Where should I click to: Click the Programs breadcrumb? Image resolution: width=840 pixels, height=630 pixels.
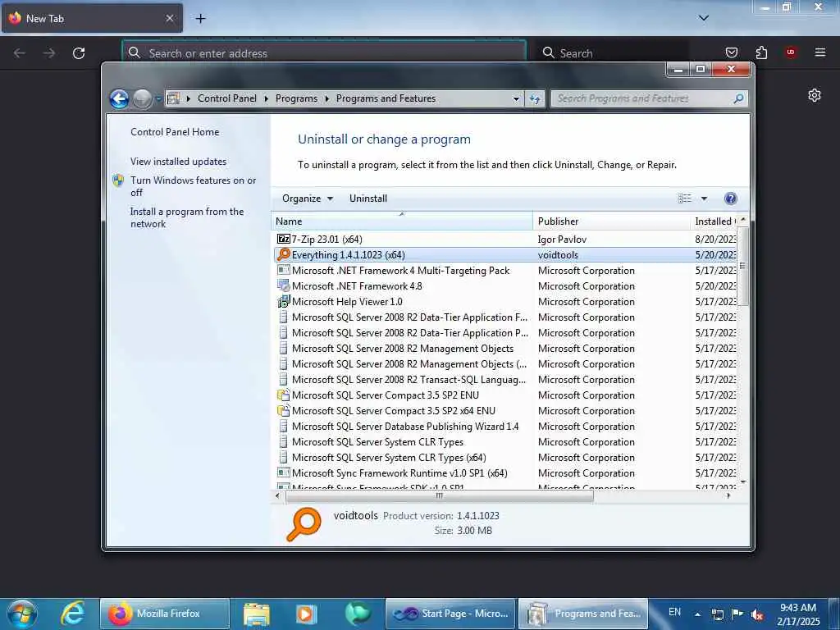click(x=296, y=98)
